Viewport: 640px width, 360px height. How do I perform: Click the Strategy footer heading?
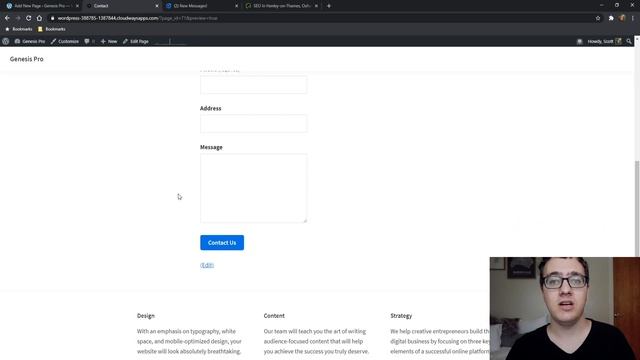coord(401,316)
